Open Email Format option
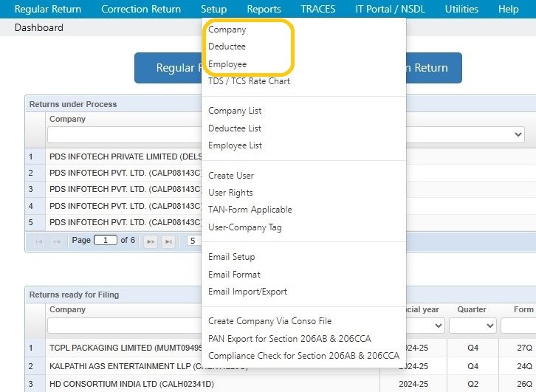This screenshot has height=392, width=536. coord(235,274)
